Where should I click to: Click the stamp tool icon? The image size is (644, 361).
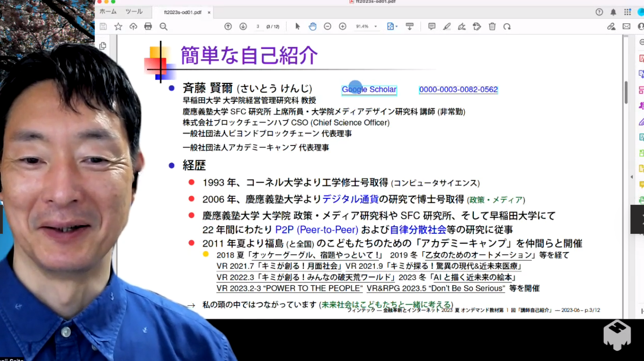[x=477, y=27]
